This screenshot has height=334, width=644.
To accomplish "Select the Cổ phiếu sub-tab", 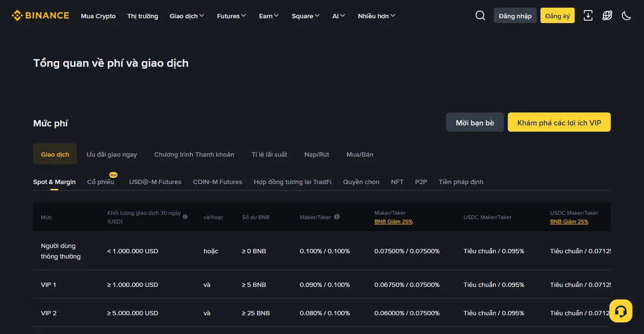I will pos(101,182).
